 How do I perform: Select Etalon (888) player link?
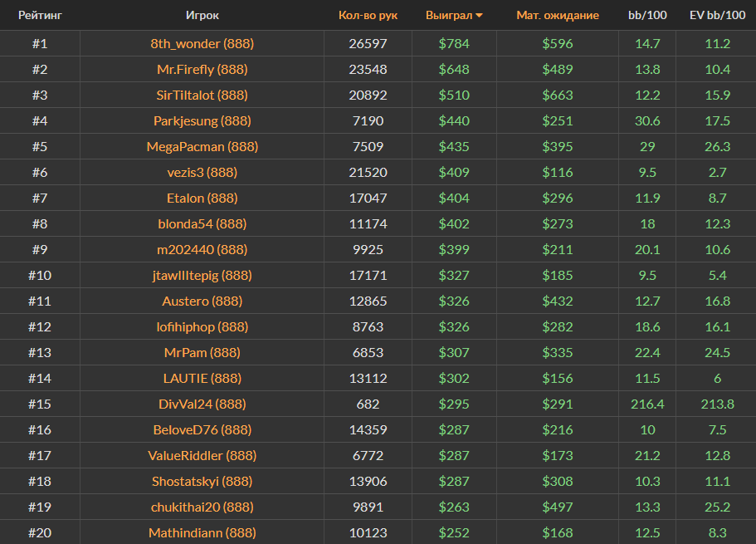[202, 198]
